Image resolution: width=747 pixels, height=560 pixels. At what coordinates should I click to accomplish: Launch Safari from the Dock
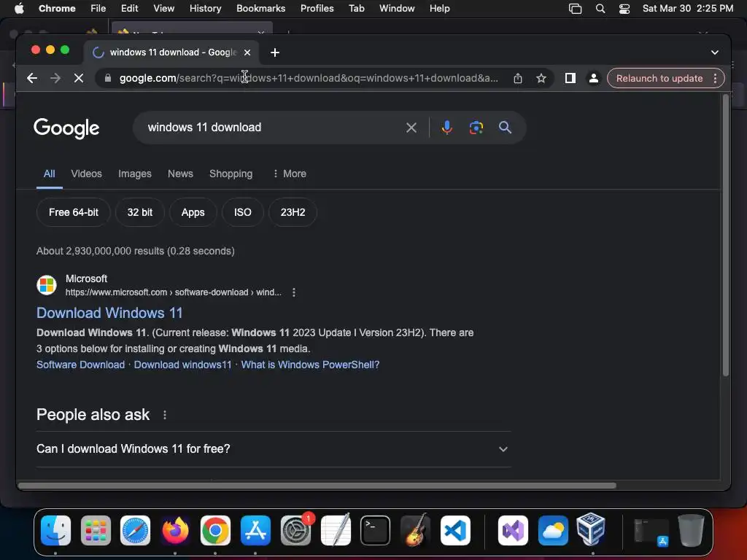135,530
